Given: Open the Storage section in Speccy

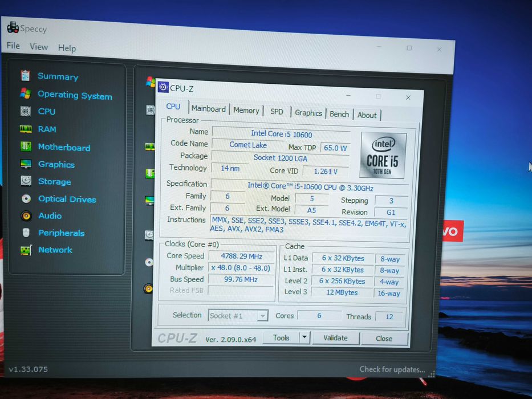Looking at the screenshot, I should point(54,181).
